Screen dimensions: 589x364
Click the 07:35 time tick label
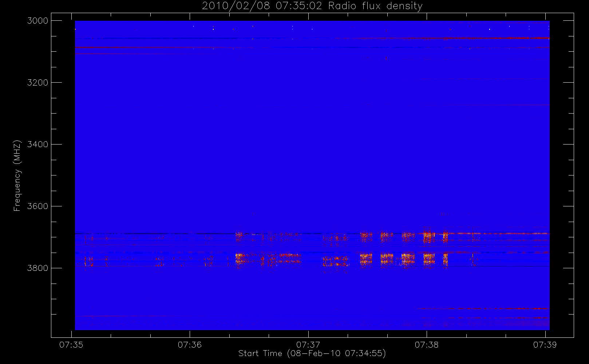(71, 345)
